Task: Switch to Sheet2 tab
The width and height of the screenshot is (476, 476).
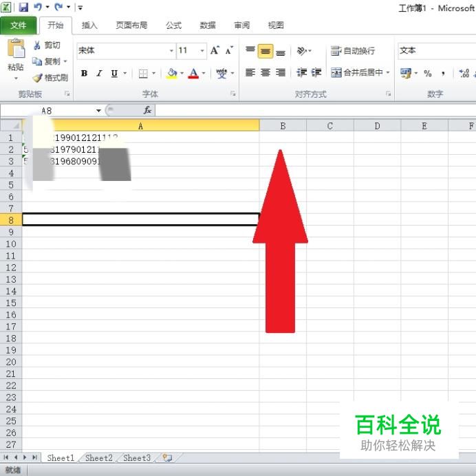Action: pyautogui.click(x=99, y=458)
